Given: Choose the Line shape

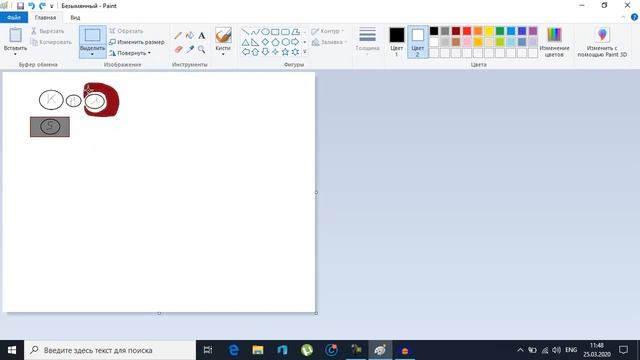Looking at the screenshot, I should click(245, 31).
